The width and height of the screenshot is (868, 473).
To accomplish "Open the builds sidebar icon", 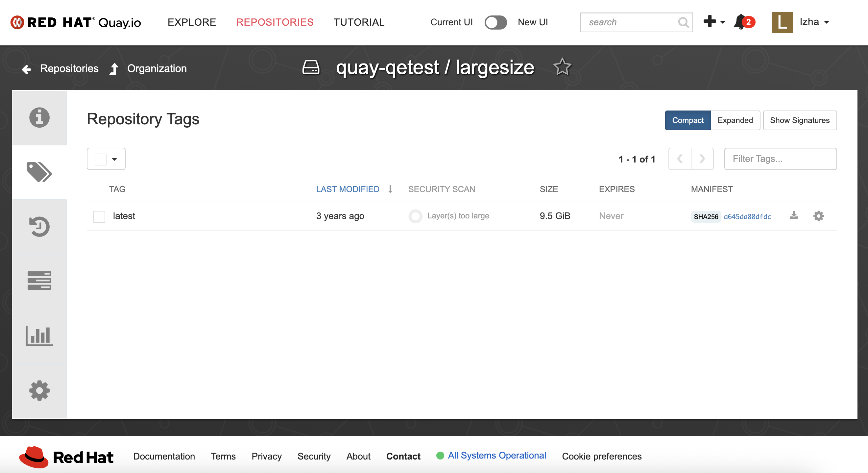I will (39, 281).
